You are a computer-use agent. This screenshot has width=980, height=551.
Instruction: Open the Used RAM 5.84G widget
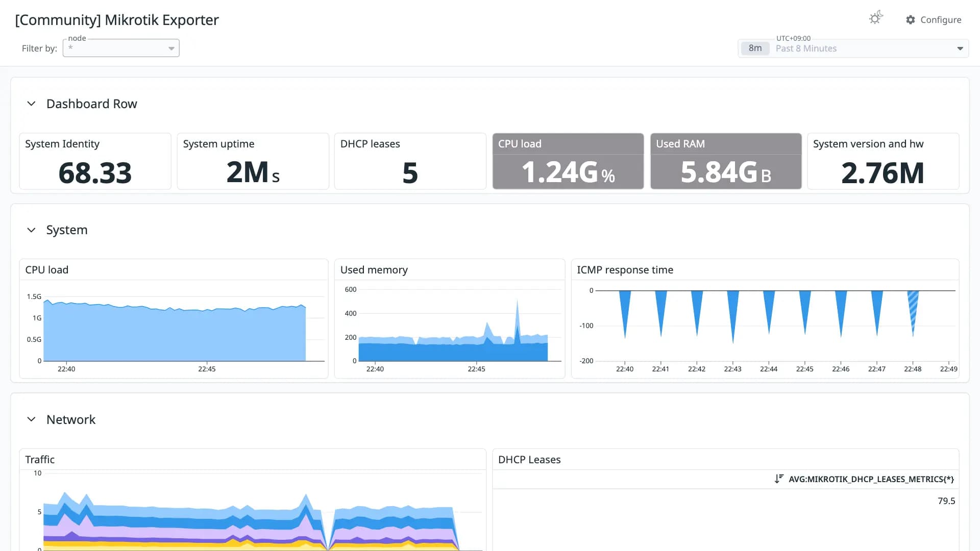725,161
